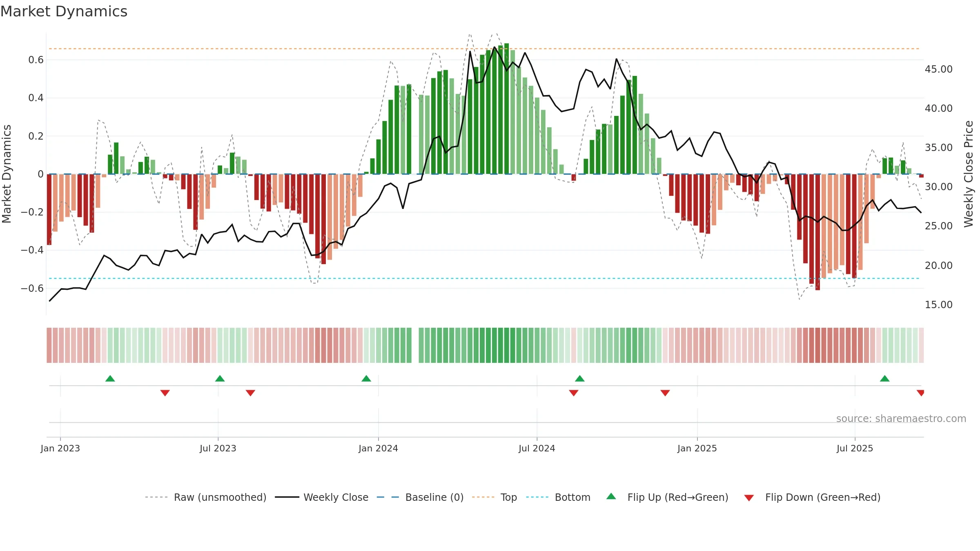The width and height of the screenshot is (980, 551).
Task: Click the Jan 2025 axis label
Action: click(697, 448)
